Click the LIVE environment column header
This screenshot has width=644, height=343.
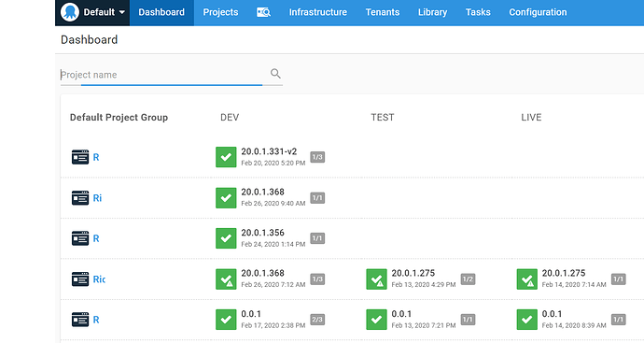[x=531, y=117]
